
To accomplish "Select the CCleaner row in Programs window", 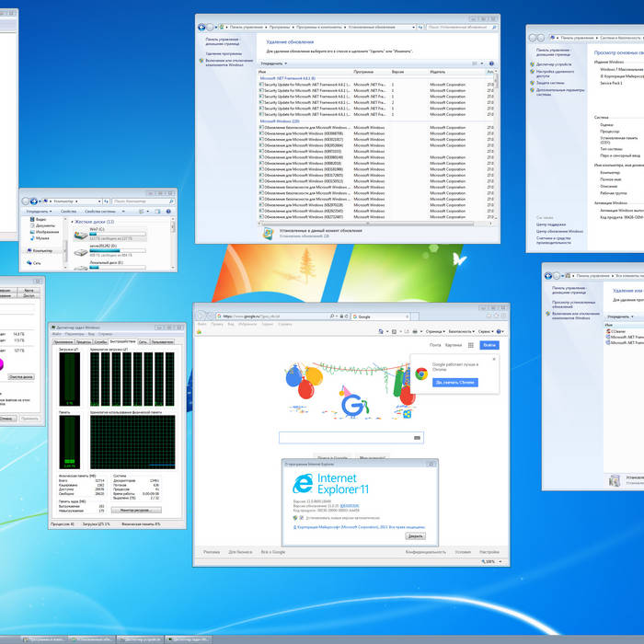I will (x=625, y=331).
